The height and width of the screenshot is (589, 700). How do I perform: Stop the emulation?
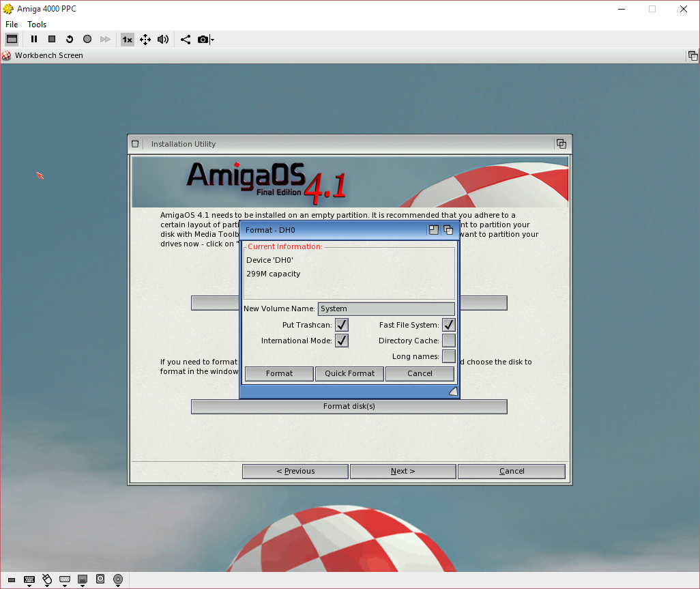[52, 40]
